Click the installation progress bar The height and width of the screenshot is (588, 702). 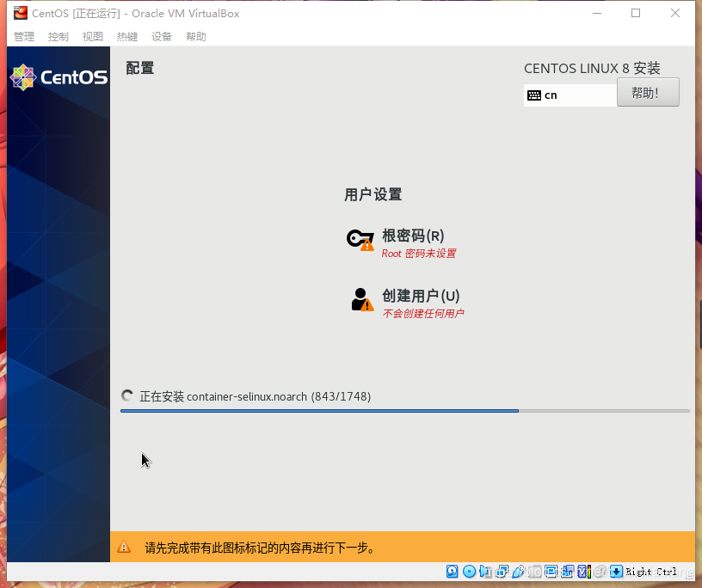pos(404,410)
